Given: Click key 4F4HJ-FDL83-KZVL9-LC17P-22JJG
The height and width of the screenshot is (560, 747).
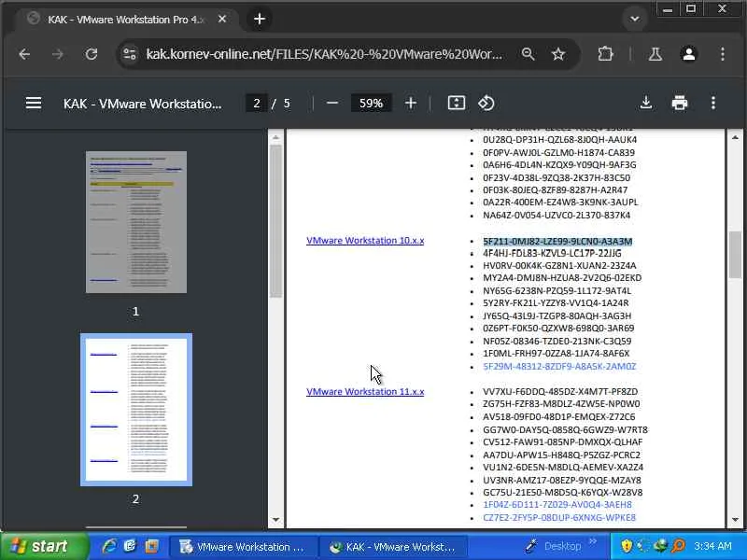Looking at the screenshot, I should point(552,253).
